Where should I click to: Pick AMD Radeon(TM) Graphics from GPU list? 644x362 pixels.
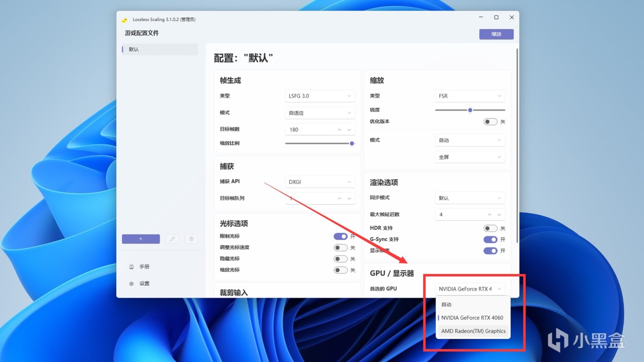(473, 331)
